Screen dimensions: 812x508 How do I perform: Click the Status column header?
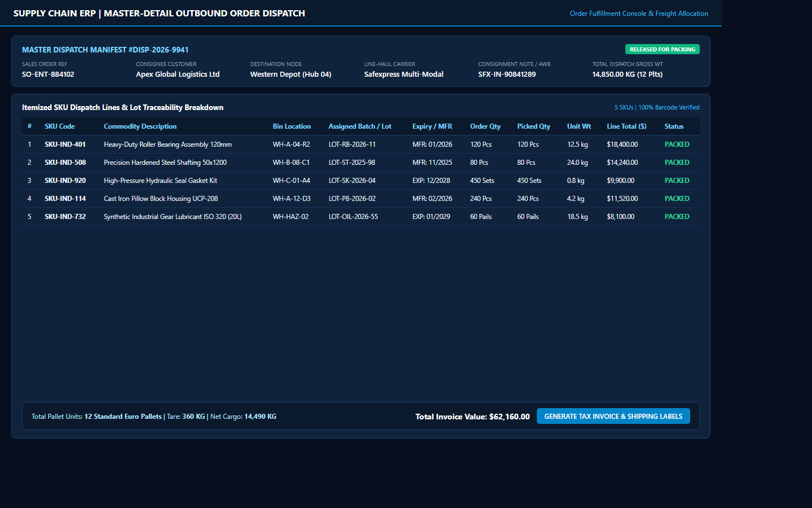coord(674,126)
